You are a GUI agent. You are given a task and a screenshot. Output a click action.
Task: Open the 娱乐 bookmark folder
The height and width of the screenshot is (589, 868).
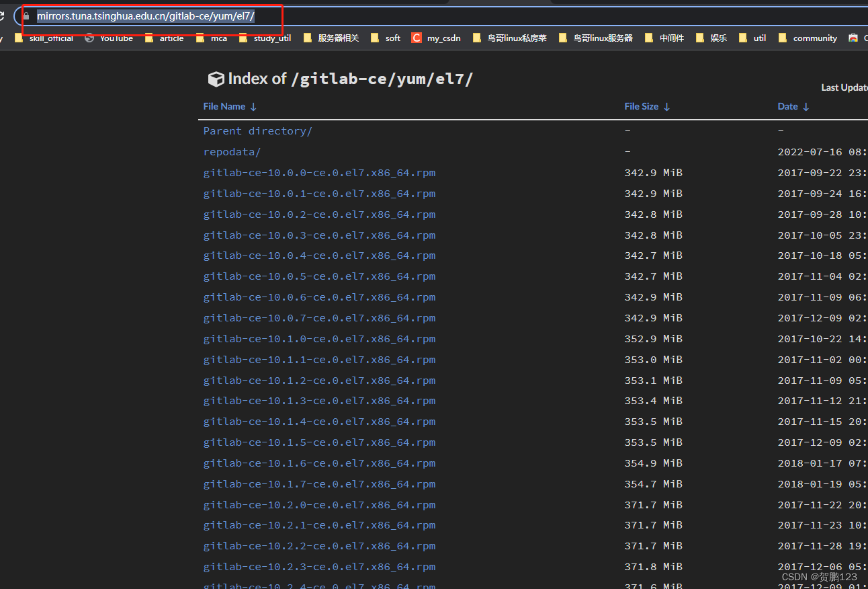click(x=711, y=38)
